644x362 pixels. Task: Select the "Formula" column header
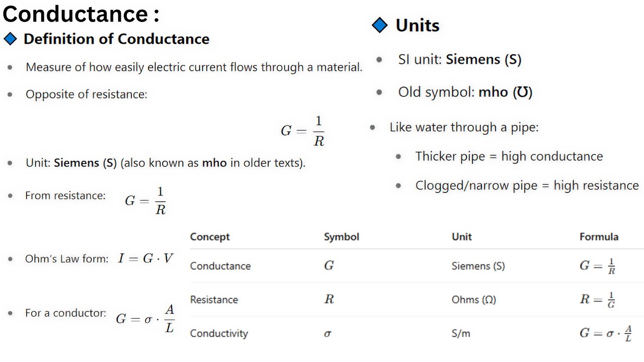(599, 237)
